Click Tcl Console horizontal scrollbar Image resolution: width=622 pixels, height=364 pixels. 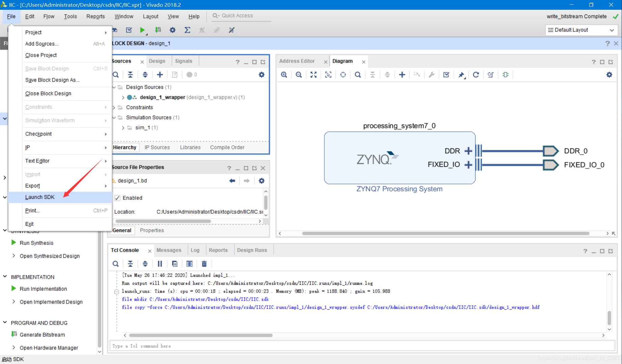(x=201, y=335)
